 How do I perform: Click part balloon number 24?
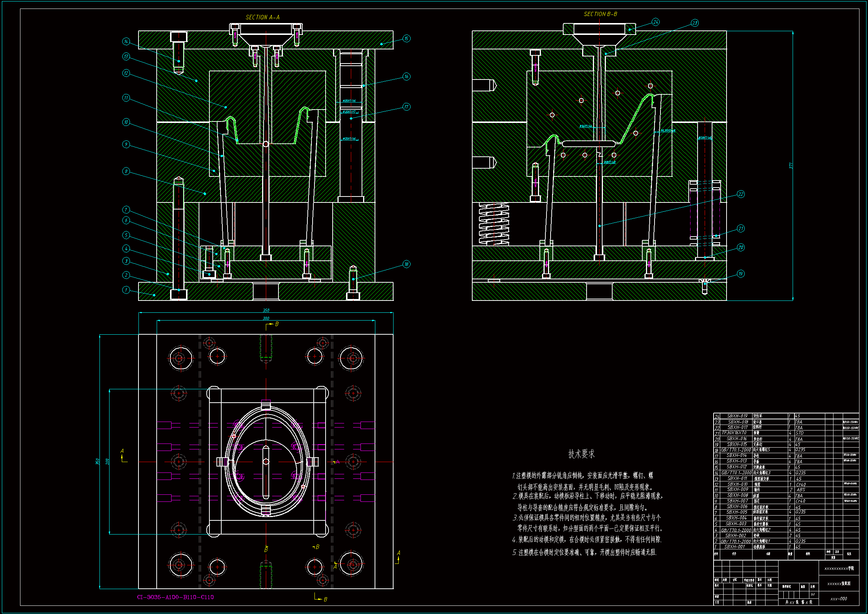(x=655, y=22)
